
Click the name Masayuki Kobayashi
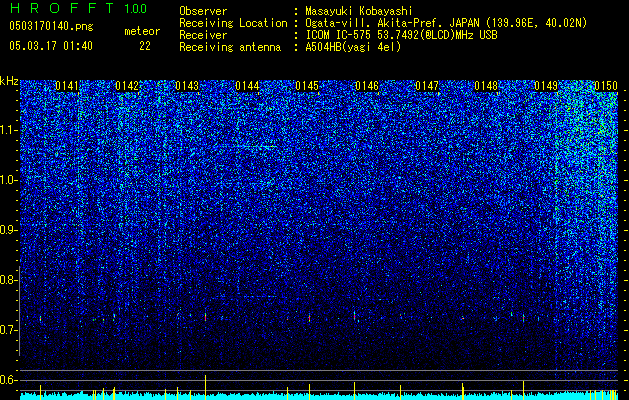[x=359, y=11]
